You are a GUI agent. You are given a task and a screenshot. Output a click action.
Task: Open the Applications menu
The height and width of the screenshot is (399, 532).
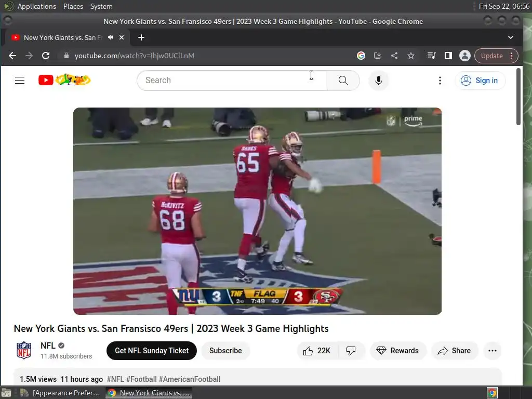37,6
